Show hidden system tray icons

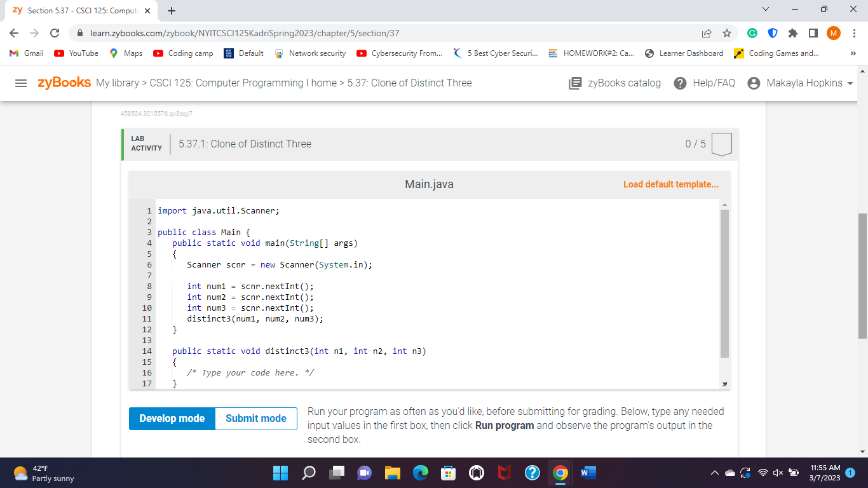tap(715, 473)
